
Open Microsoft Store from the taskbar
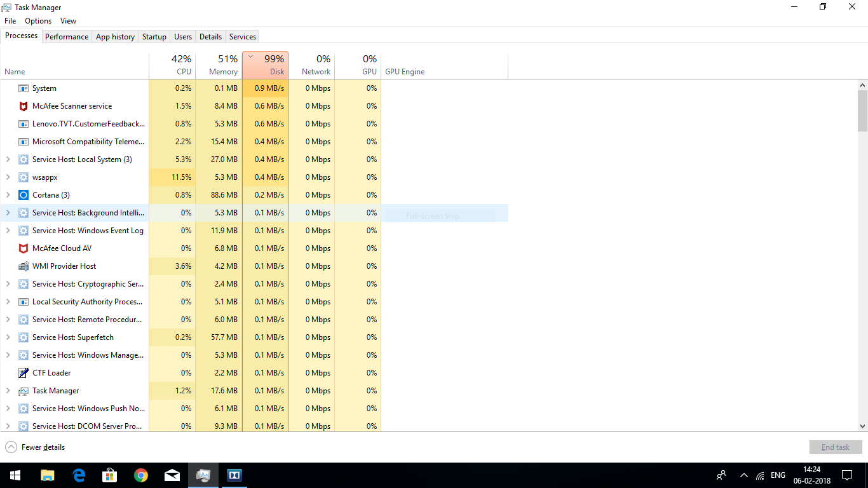click(x=110, y=475)
